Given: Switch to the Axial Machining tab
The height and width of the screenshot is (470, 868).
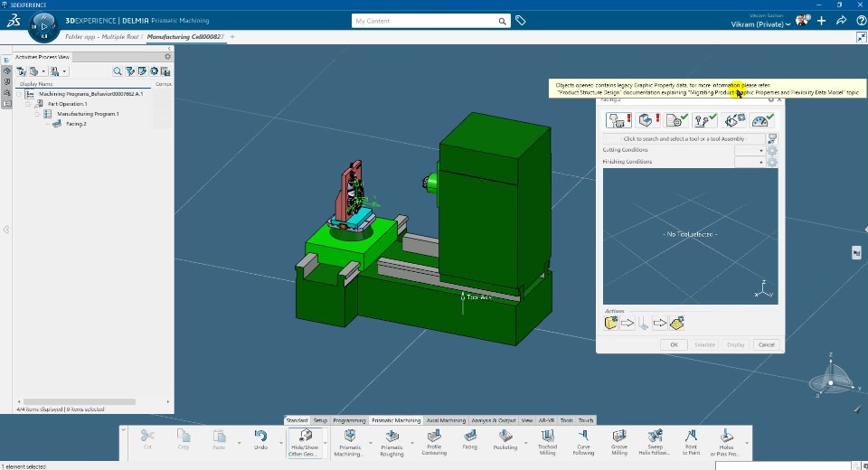Looking at the screenshot, I should (446, 420).
